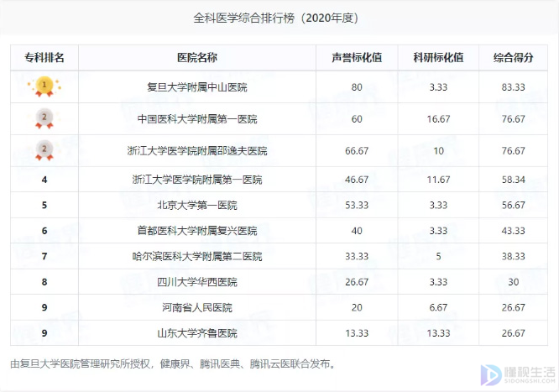559x392 pixels.
Task: Click total score 38.33
Action: 514,256
